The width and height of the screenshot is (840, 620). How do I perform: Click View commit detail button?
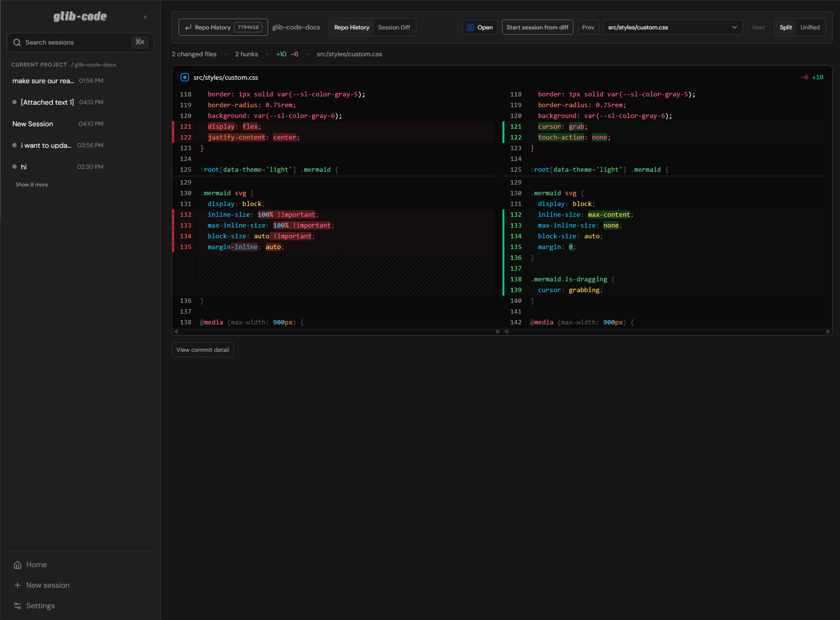click(x=203, y=350)
